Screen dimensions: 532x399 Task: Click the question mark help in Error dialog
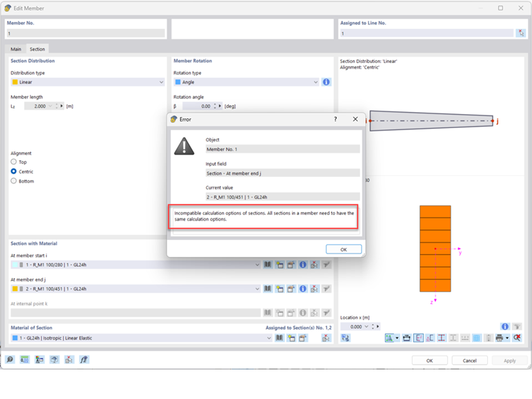pyautogui.click(x=335, y=119)
